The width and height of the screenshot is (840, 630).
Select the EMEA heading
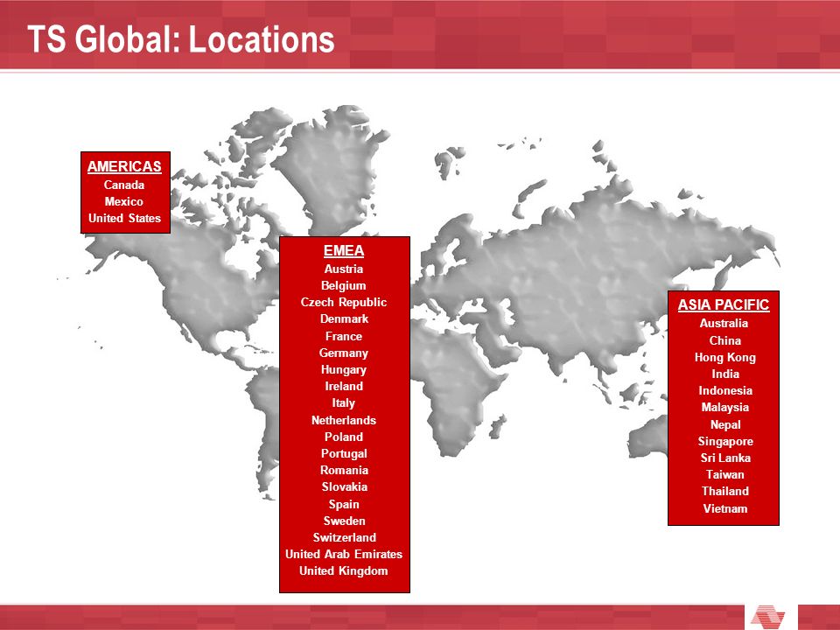tap(344, 251)
